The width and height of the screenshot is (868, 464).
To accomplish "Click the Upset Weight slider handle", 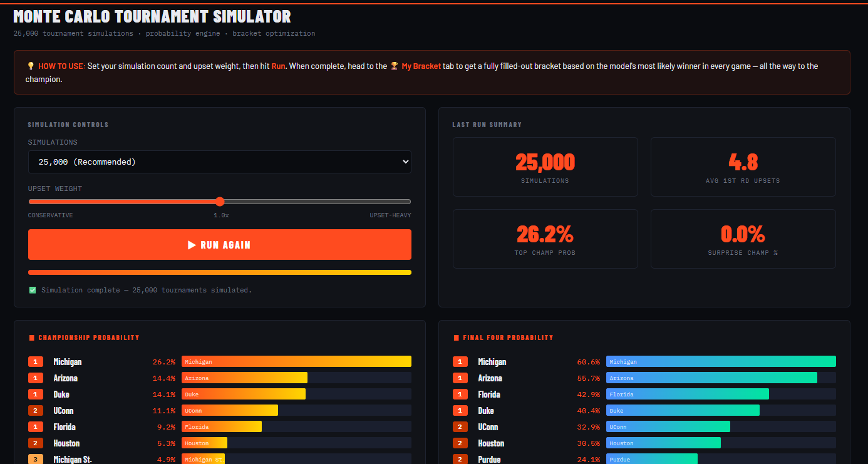I will [x=220, y=202].
